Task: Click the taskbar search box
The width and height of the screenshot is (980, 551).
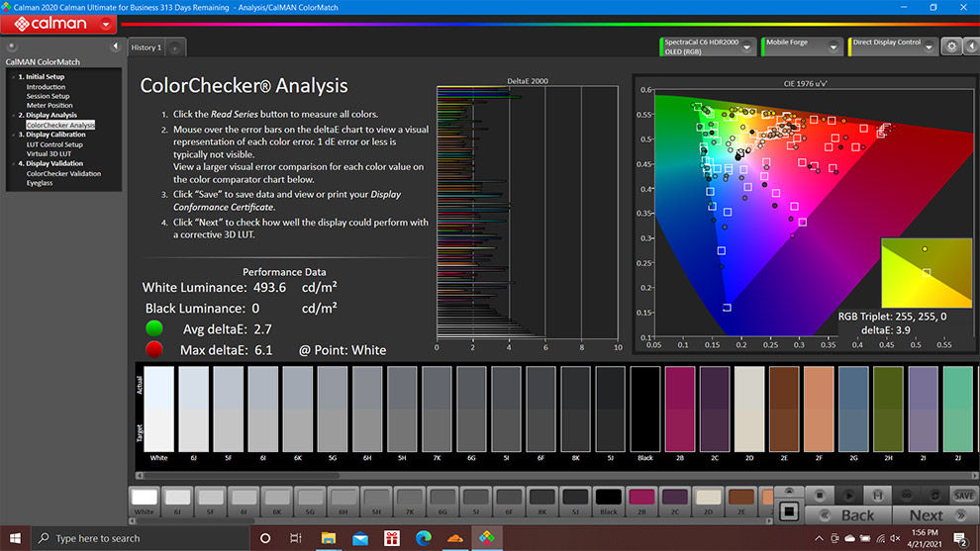Action: (x=141, y=538)
